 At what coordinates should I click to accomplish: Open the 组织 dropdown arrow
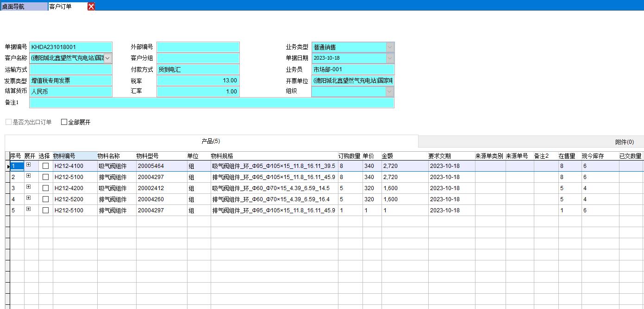tap(390, 92)
